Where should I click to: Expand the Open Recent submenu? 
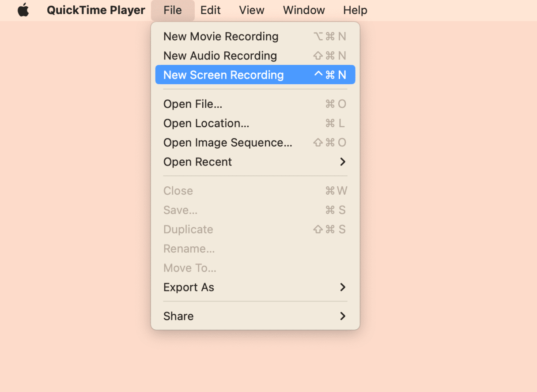click(x=197, y=162)
